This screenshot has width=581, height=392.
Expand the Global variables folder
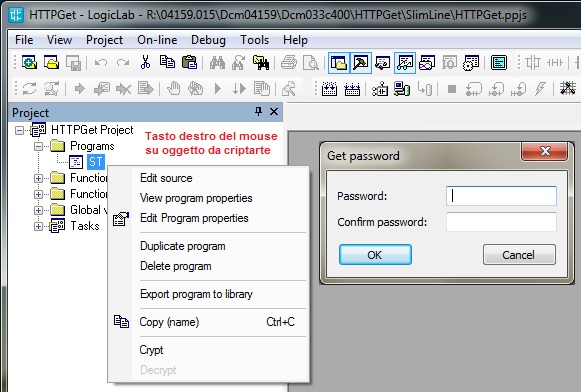click(38, 210)
